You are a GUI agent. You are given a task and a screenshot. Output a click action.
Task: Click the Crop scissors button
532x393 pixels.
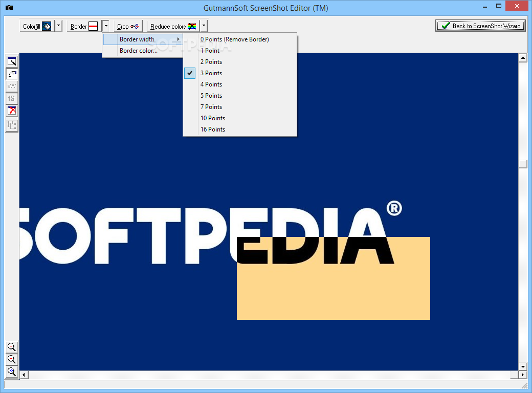click(x=127, y=26)
